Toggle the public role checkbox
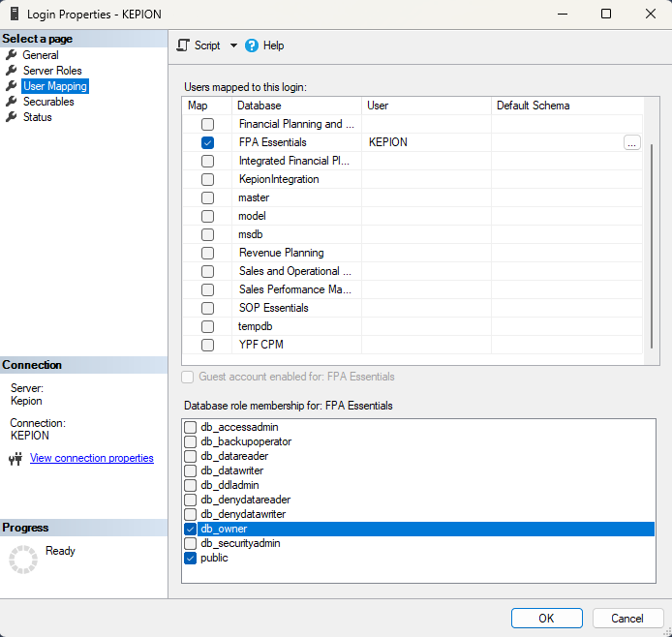The height and width of the screenshot is (637, 672). [191, 559]
